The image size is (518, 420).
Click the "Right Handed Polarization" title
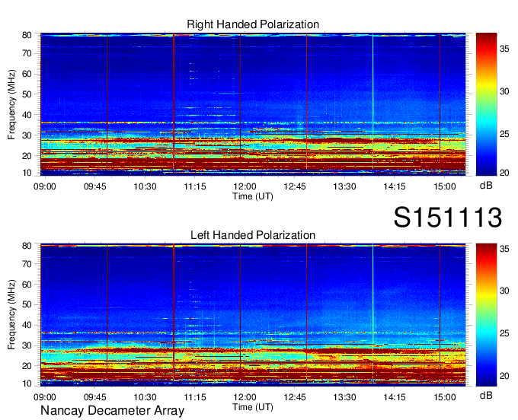(x=253, y=24)
